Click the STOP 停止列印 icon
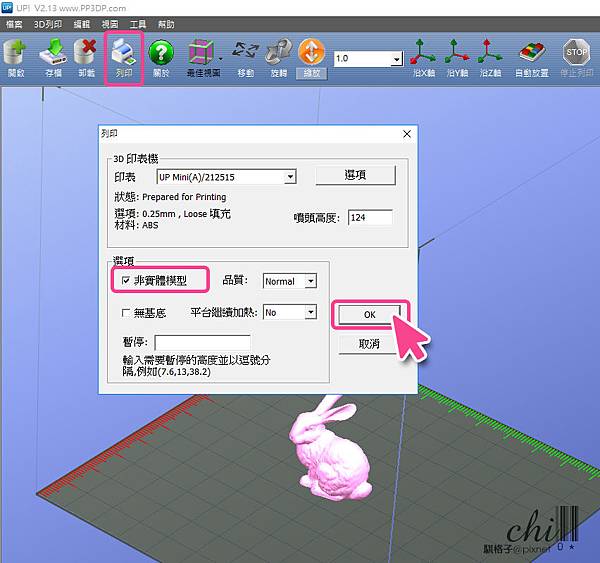 (577, 52)
